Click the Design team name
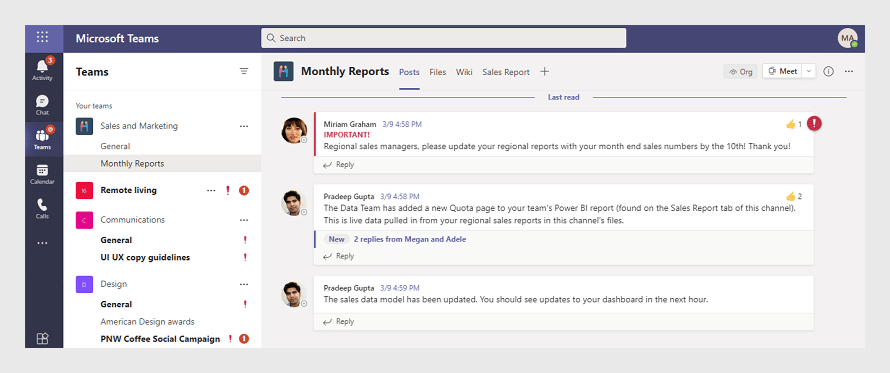This screenshot has width=890, height=373. [114, 284]
